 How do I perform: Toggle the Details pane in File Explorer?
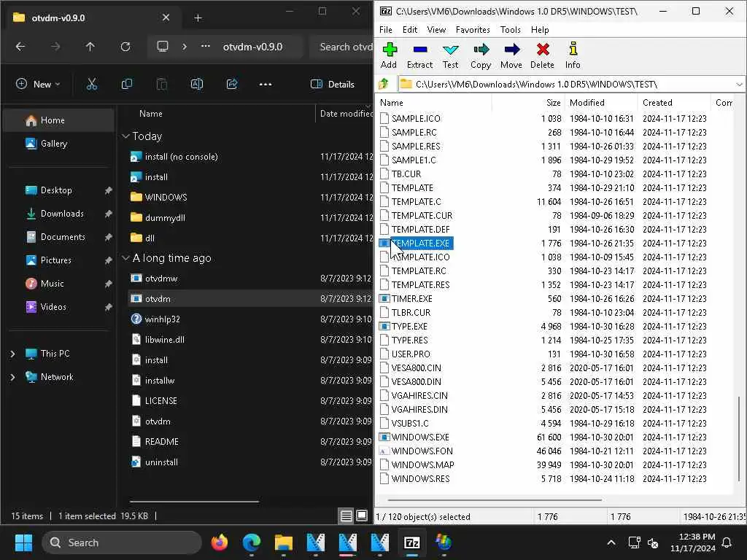[x=333, y=85]
